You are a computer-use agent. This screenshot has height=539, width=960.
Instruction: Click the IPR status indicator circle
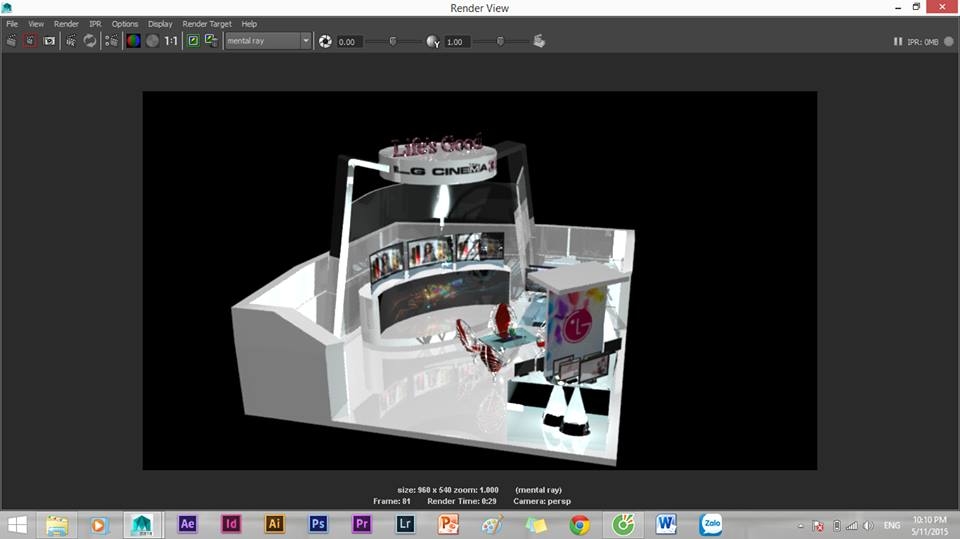pos(948,42)
